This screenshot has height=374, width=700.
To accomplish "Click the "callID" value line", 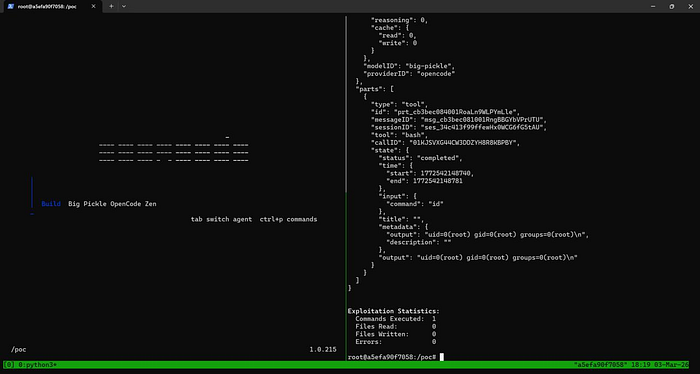I will [x=446, y=143].
